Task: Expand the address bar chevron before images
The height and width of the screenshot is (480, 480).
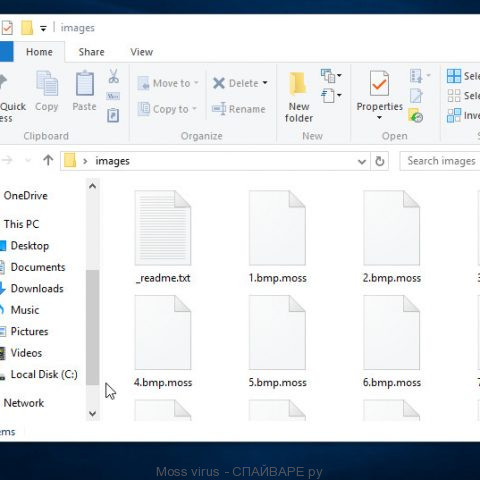Action: 85,161
